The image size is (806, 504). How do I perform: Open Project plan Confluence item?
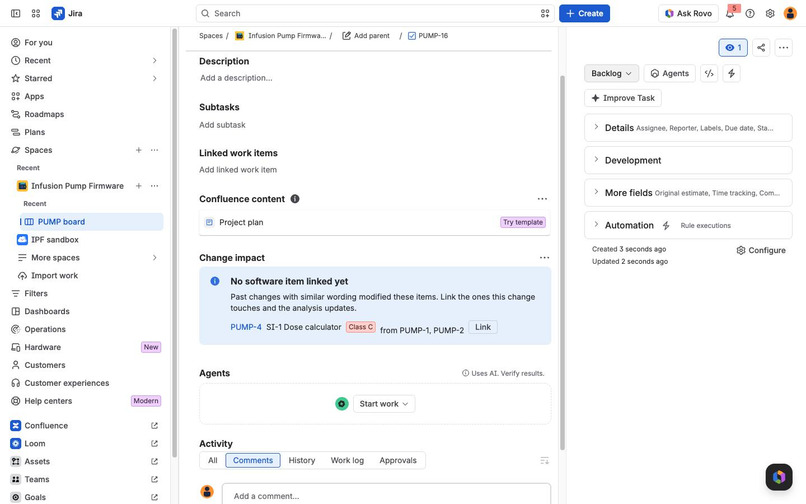[x=374, y=222]
